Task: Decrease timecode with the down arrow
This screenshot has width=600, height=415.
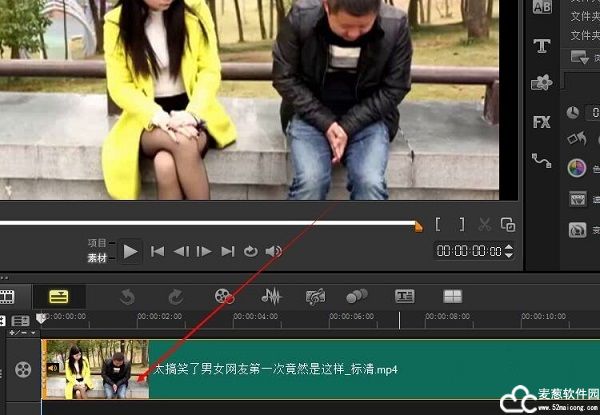Action: 509,255
